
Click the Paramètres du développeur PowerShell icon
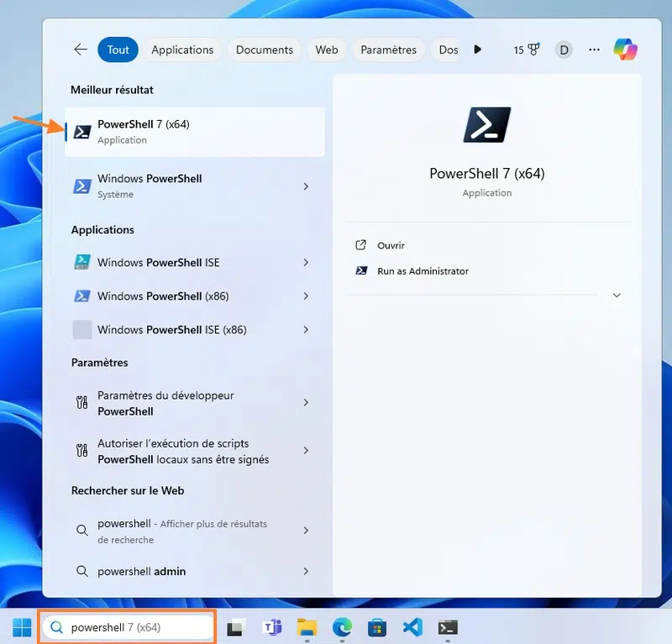tap(81, 403)
